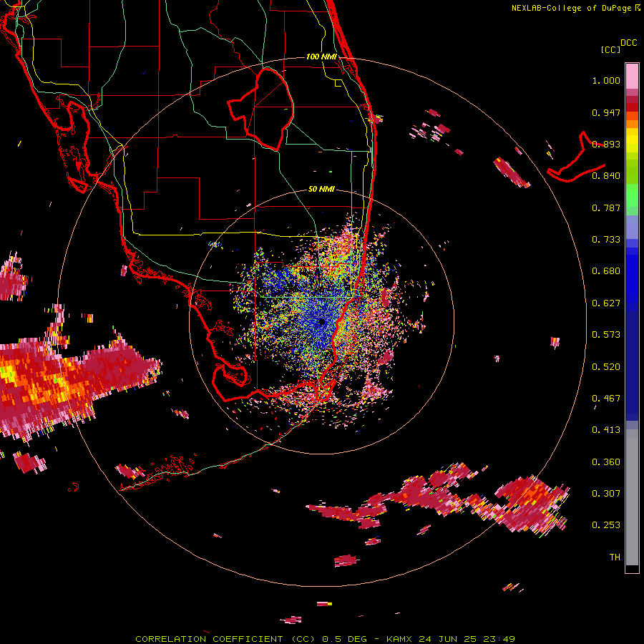Click the 0.893 scale value
The height and width of the screenshot is (644, 644).
606,144
